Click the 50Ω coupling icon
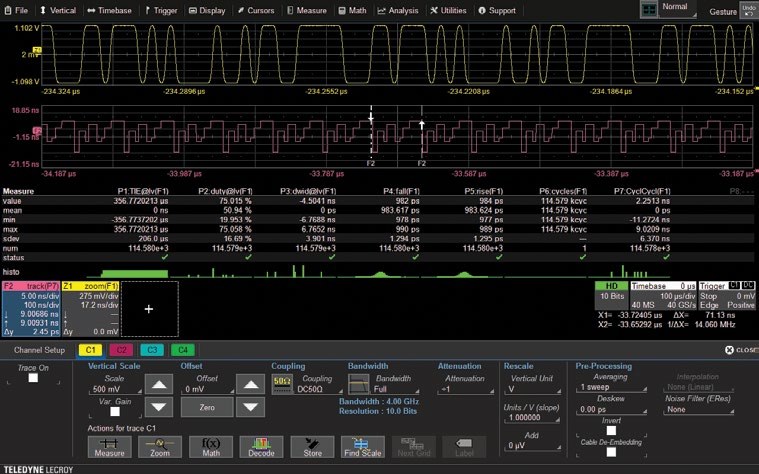This screenshot has height=474, width=759. click(x=282, y=384)
